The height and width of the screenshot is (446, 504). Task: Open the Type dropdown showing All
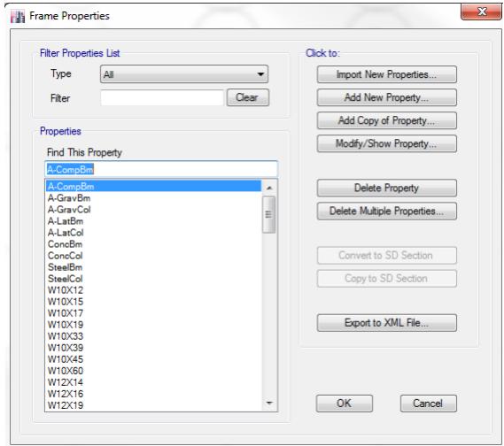184,74
